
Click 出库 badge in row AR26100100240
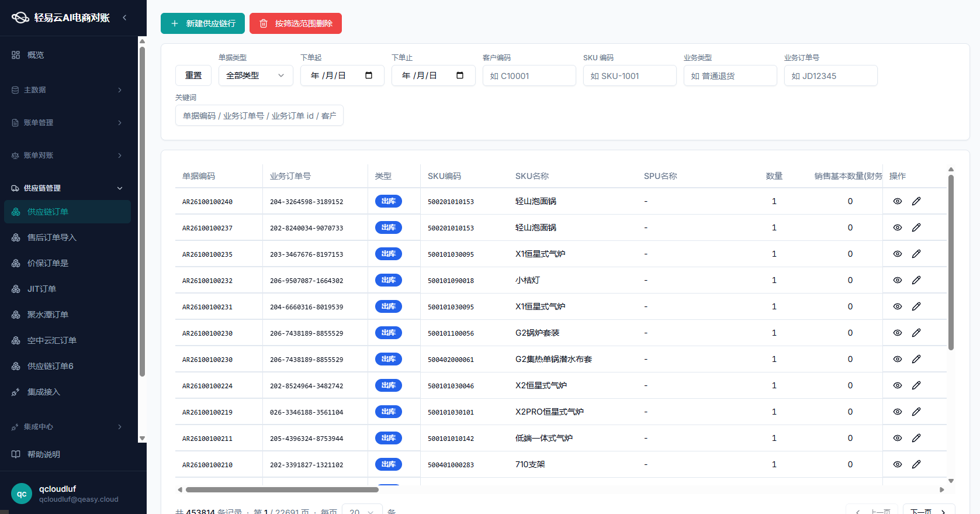point(389,201)
